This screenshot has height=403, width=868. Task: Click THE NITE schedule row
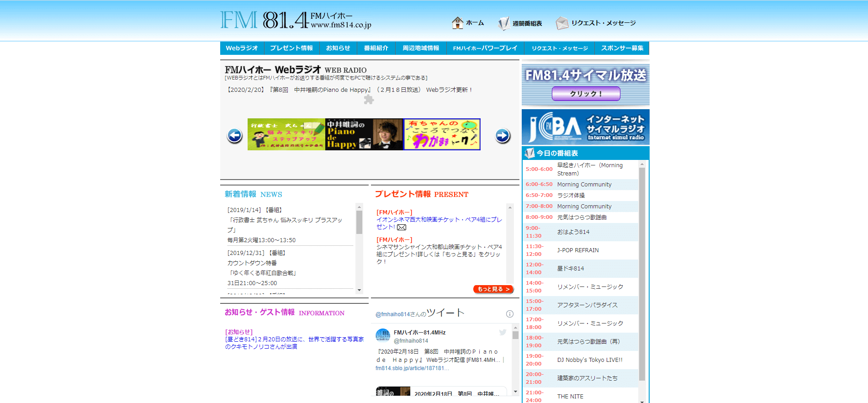[x=580, y=396]
